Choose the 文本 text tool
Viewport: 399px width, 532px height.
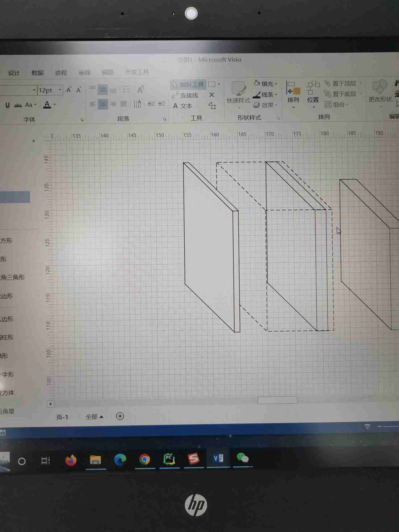point(182,106)
